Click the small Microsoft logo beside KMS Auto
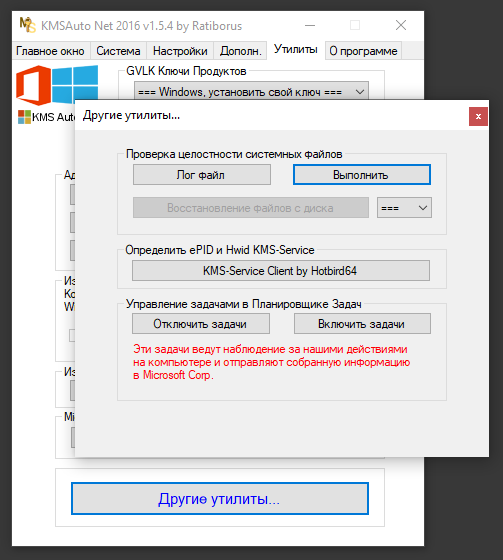This screenshot has width=503, height=560. [24, 117]
